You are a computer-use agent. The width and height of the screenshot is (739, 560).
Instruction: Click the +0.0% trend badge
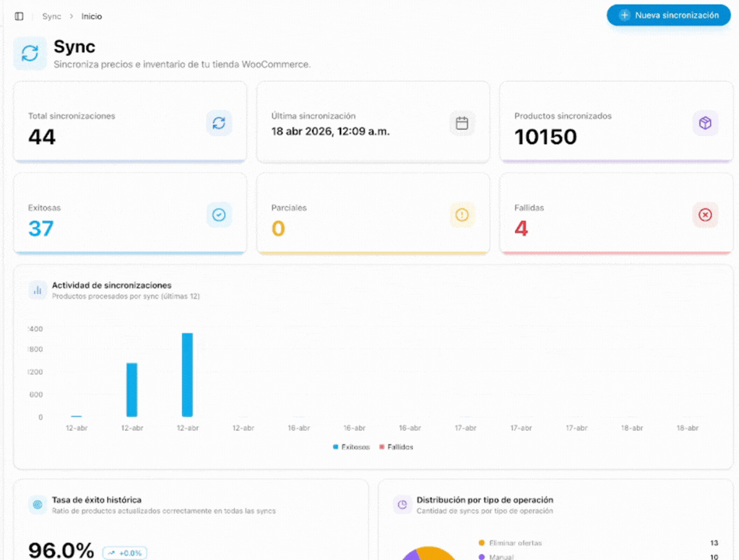tap(124, 552)
